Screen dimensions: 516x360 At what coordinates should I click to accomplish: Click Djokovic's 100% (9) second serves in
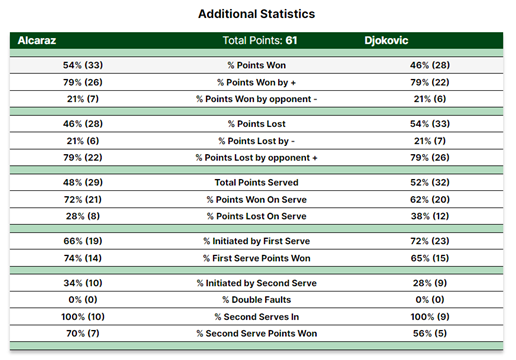[x=430, y=317]
